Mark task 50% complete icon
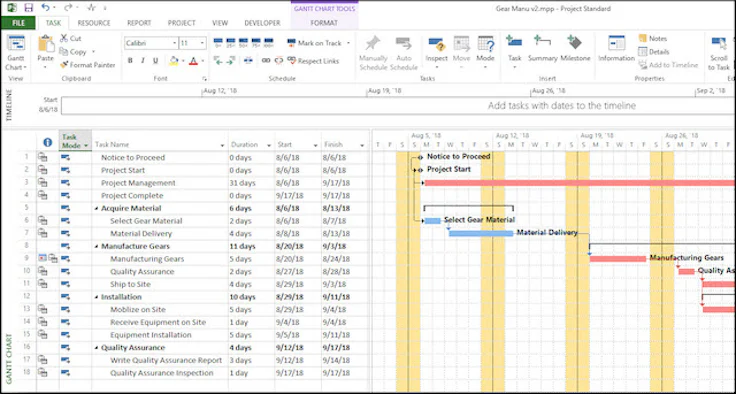Image resolution: width=736 pixels, height=394 pixels. [x=243, y=43]
